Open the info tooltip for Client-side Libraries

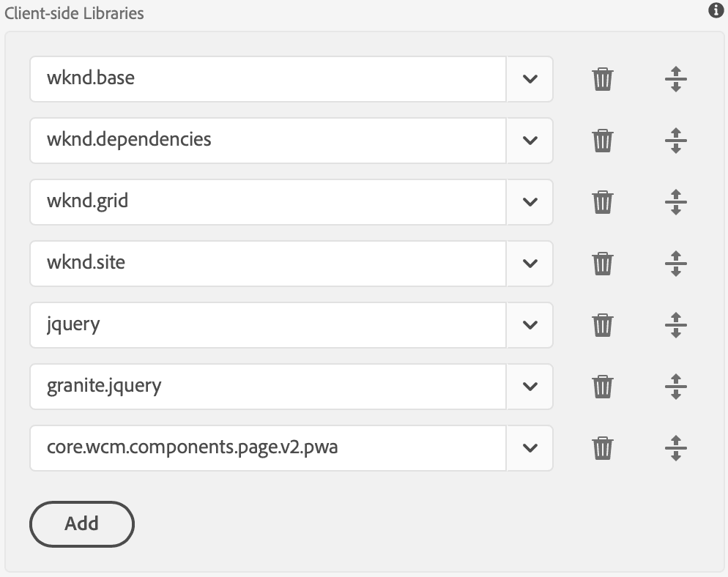716,11
